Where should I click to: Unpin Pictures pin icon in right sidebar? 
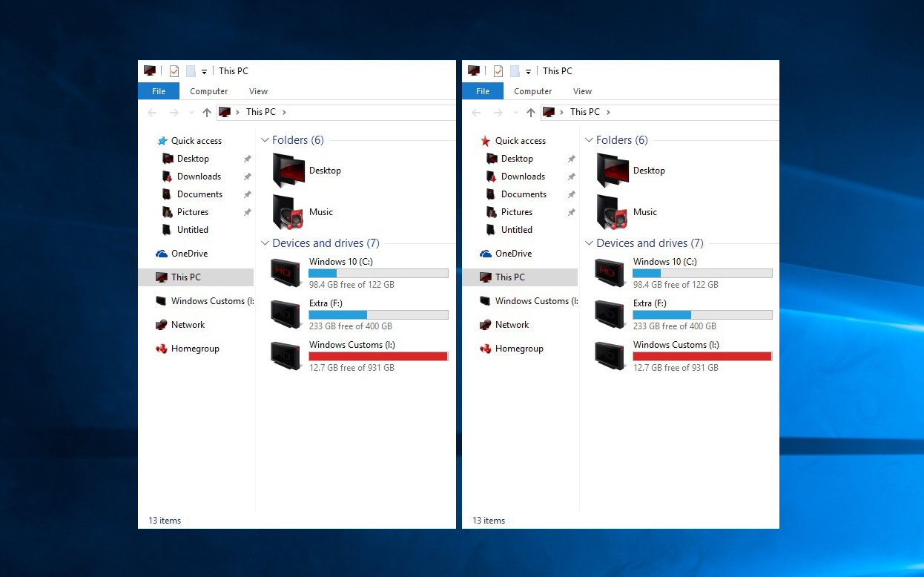(x=572, y=212)
